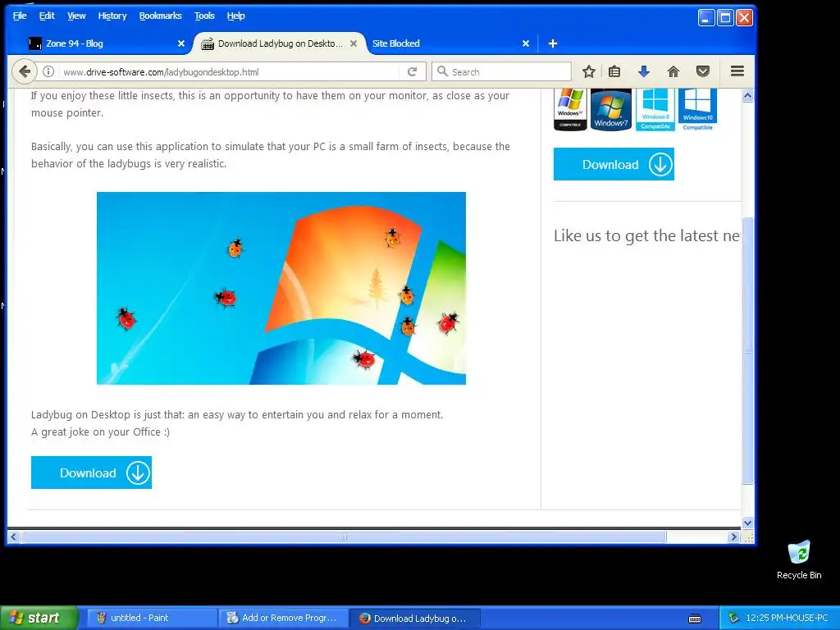Open the History menu
Screen dimensions: 840x630
click(x=112, y=16)
